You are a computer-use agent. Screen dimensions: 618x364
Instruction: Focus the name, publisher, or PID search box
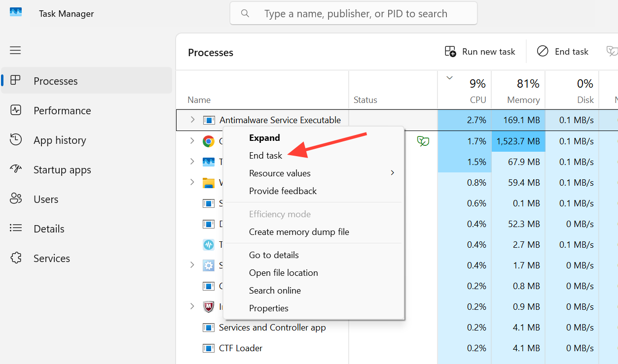pyautogui.click(x=354, y=13)
